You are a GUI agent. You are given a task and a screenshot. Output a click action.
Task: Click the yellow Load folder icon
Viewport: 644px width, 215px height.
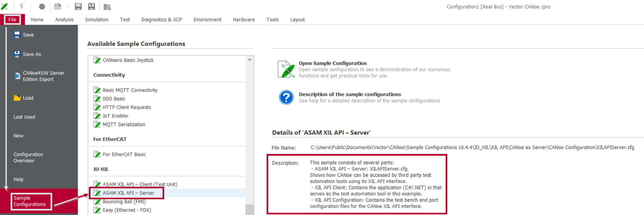pyautogui.click(x=17, y=98)
